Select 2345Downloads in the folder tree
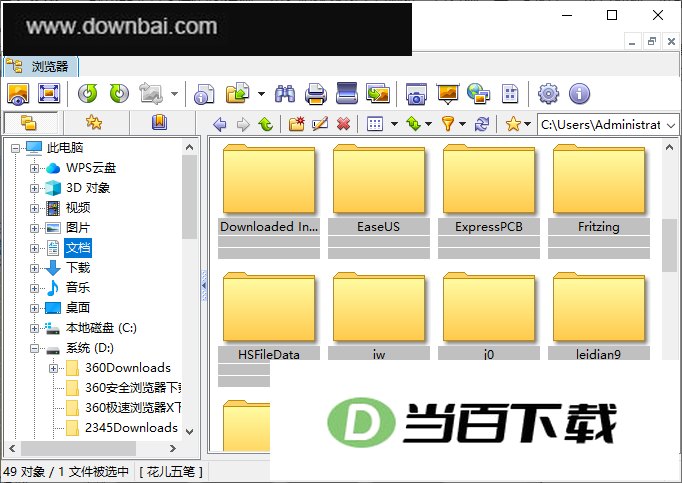The width and height of the screenshot is (682, 483). (131, 428)
